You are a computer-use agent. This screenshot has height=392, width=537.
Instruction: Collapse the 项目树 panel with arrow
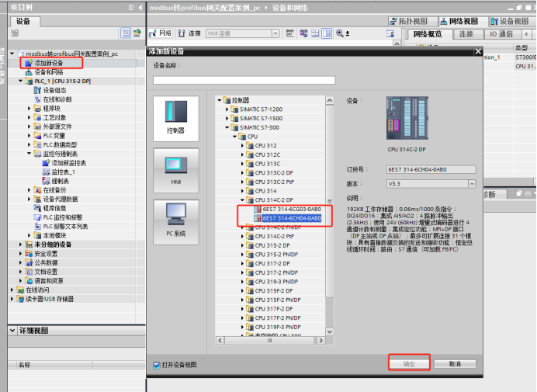[x=140, y=8]
